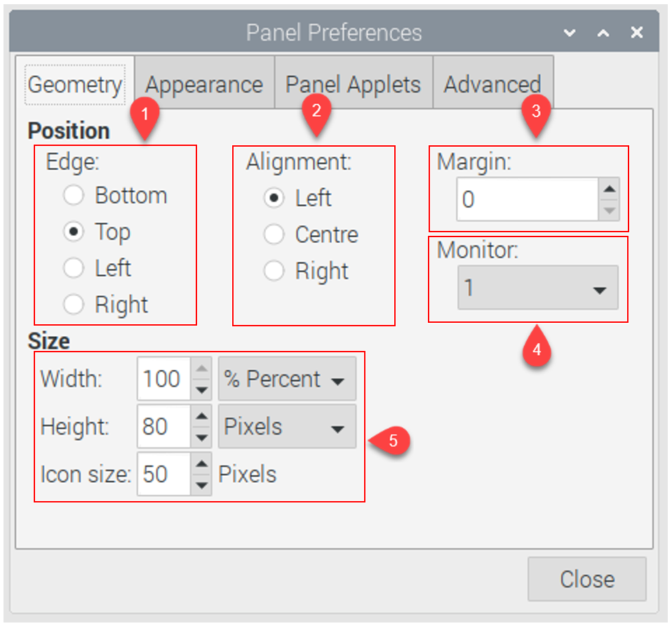Increase Icon size with up arrow
The image size is (672, 626).
(x=201, y=464)
